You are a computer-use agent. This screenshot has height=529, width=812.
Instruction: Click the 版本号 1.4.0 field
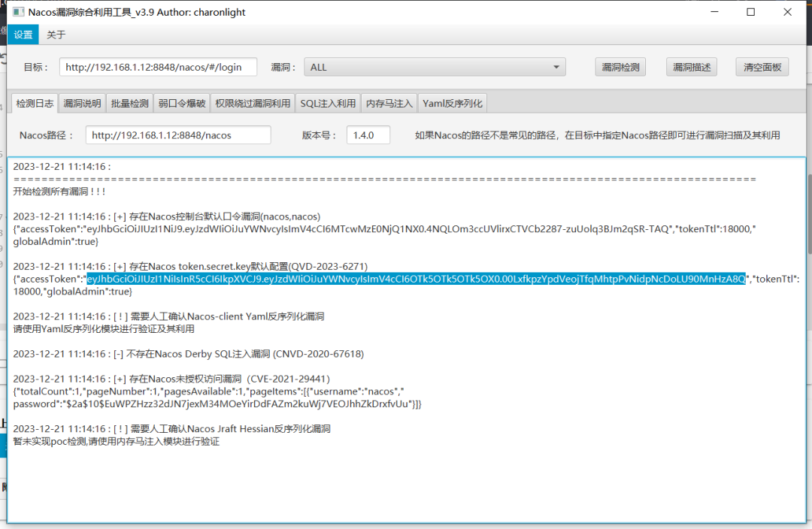tap(368, 135)
